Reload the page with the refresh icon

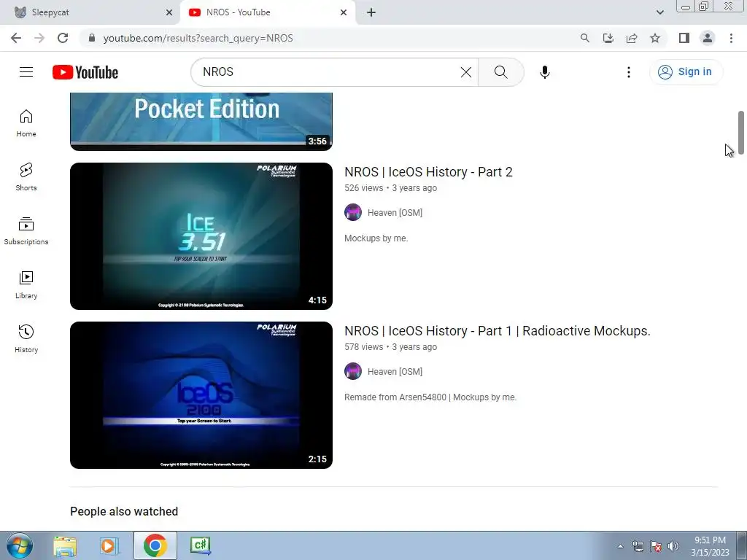(63, 38)
